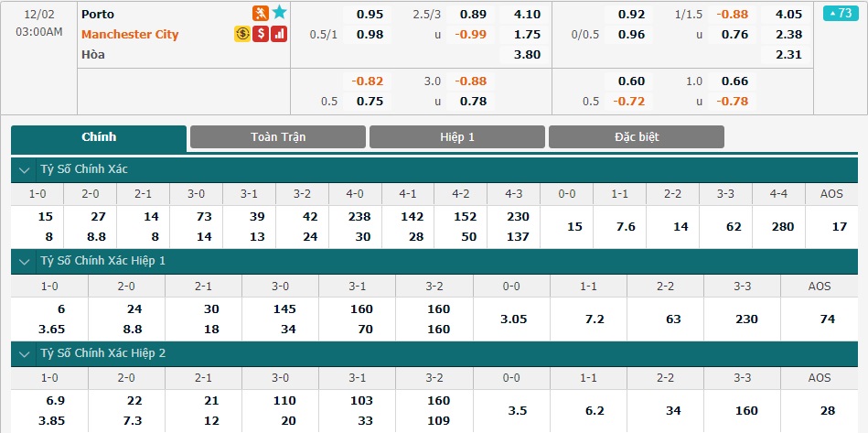Image resolution: width=868 pixels, height=433 pixels.
Task: Switch to the Toàn Trận tab
Action: [x=278, y=137]
